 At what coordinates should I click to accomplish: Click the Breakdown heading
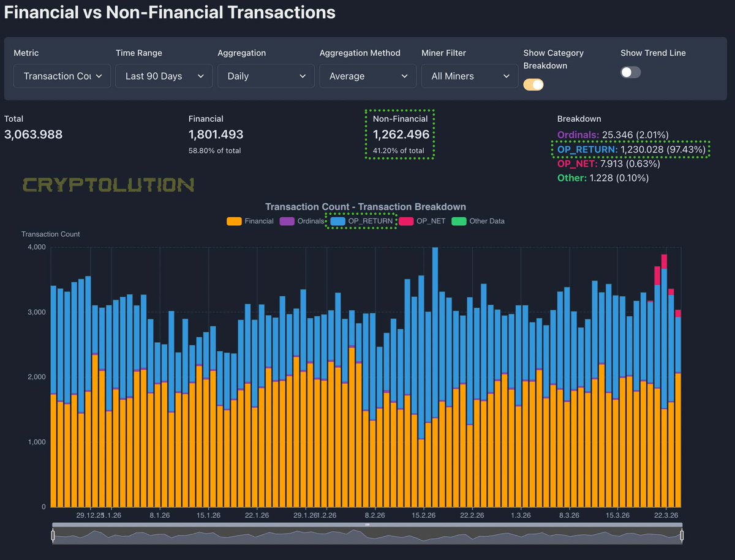pyautogui.click(x=579, y=119)
